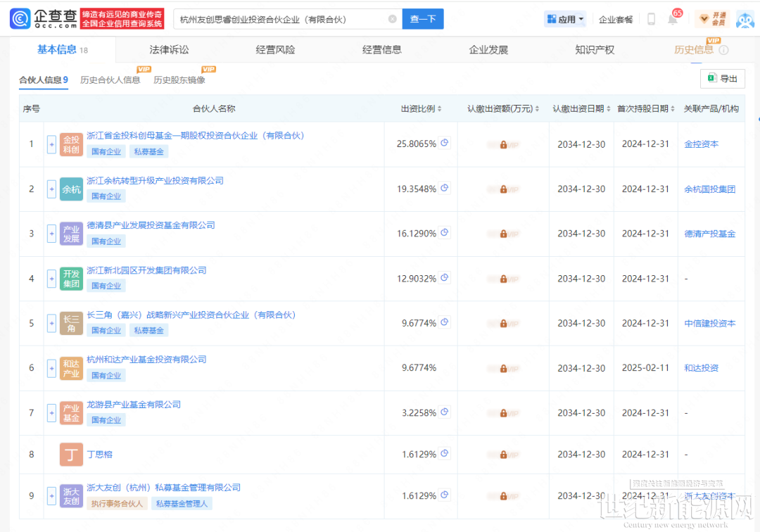View pie chart icon in 长三角 row

coord(445,322)
